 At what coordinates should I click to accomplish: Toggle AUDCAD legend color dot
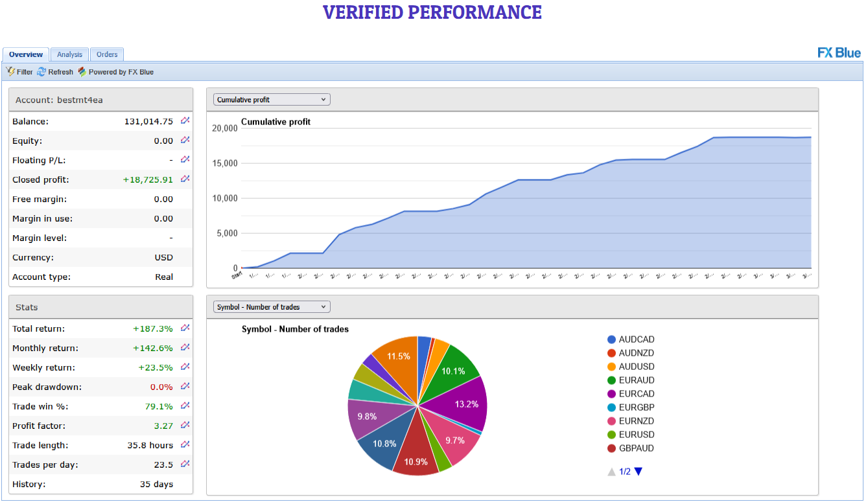[x=611, y=339]
